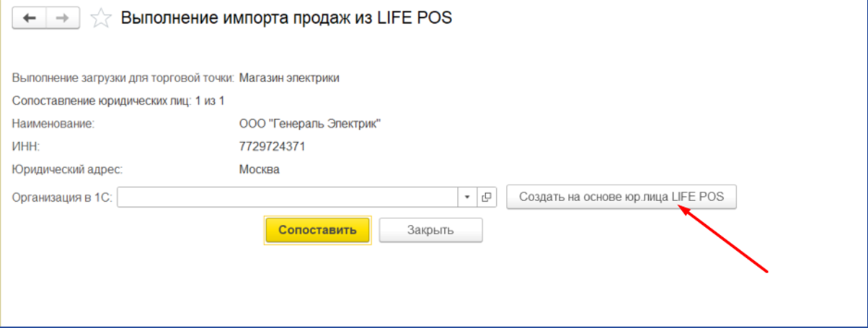Select company name ООО "Генераль Электрик"
Image resolution: width=868 pixels, height=328 pixels.
click(310, 124)
